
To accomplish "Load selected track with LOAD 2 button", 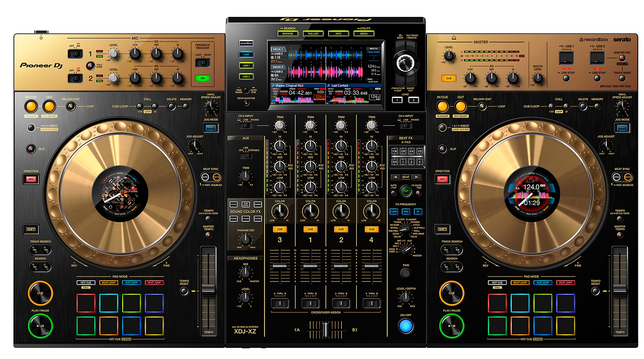I will coord(413,100).
